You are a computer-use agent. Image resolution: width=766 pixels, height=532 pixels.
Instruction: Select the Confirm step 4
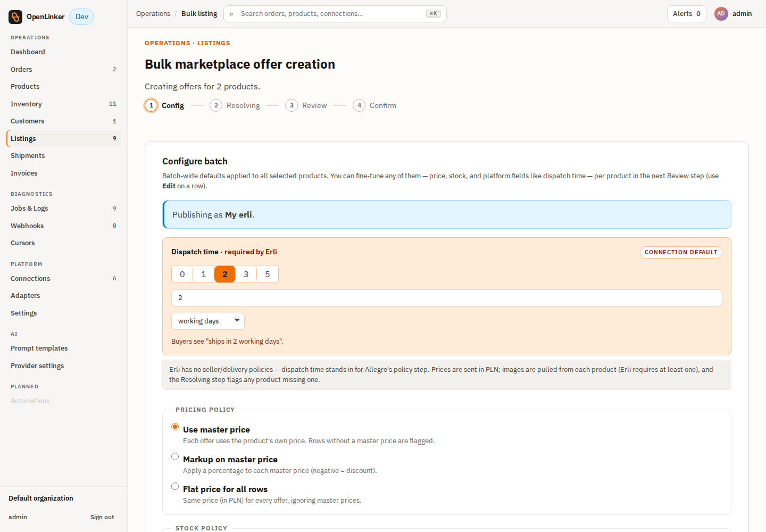[x=374, y=105]
